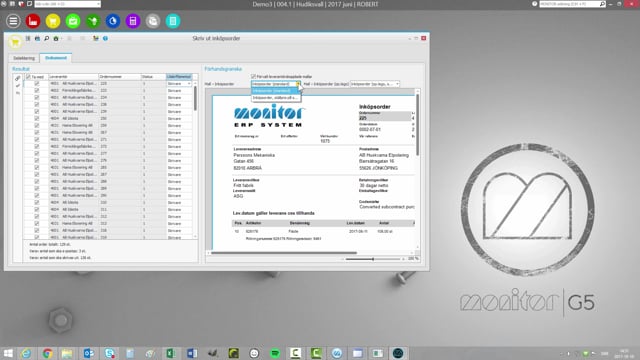The width and height of the screenshot is (640, 360).
Task: Open the blue time recording module icon
Action: 113,21
